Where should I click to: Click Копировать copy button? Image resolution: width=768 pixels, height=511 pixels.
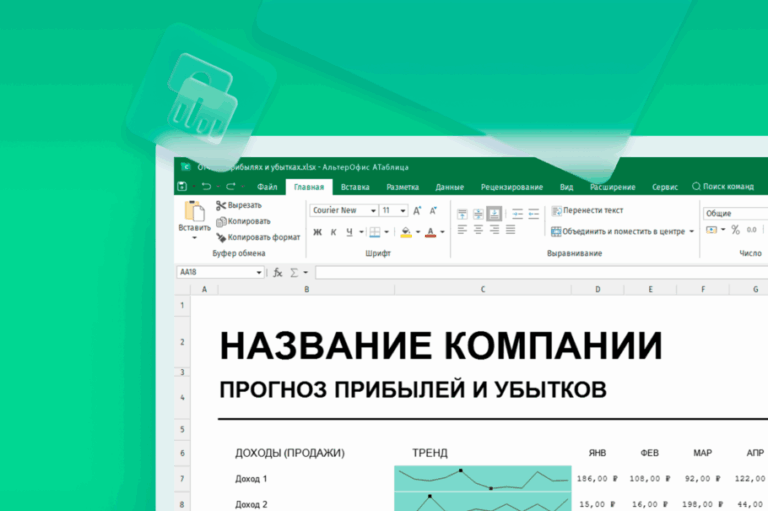tap(243, 221)
